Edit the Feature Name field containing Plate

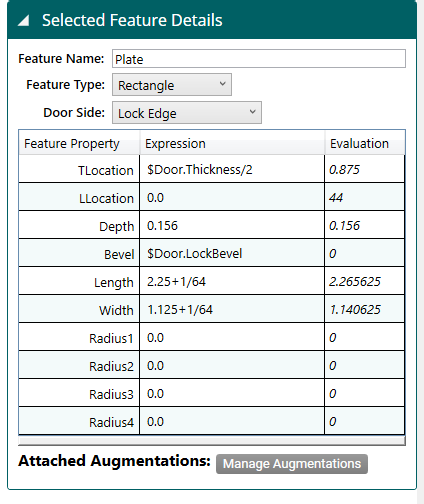point(259,59)
